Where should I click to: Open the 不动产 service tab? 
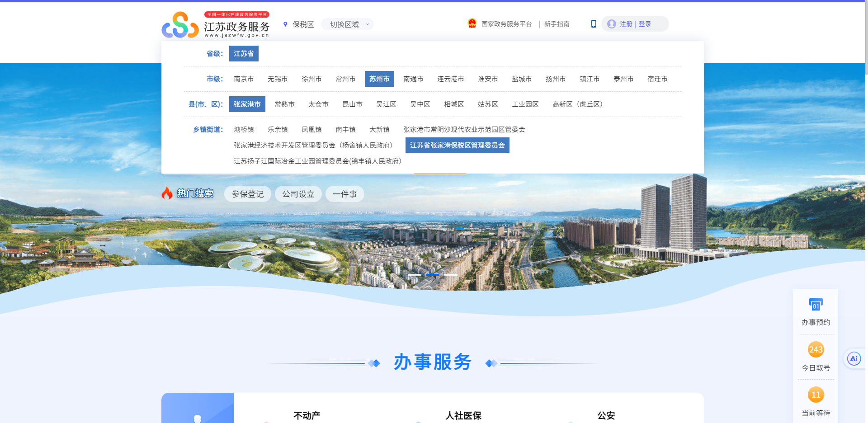(307, 415)
